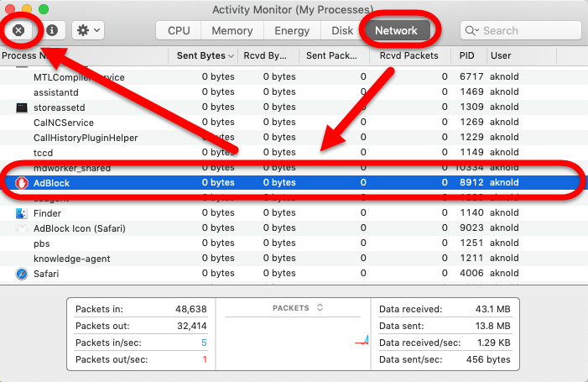Screen dimensions: 588x382
Task: Click the magnifier icon in Search
Action: (x=473, y=31)
